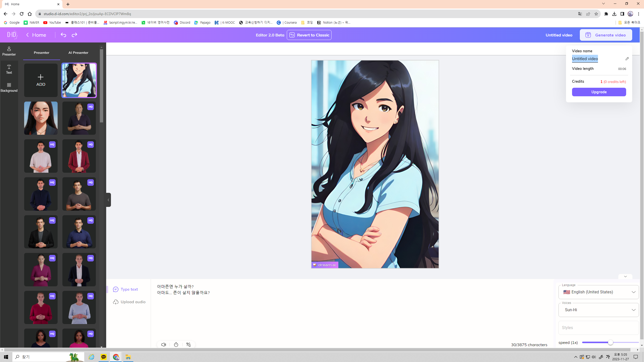This screenshot has height=362, width=644.
Task: Select the Type text option
Action: [x=126, y=289]
